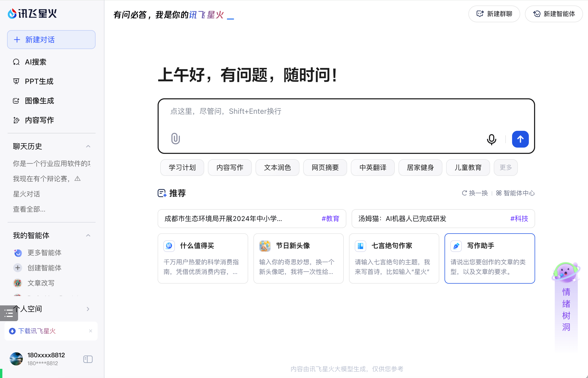Dismiss the 下载讯飞星火 banner
Image resolution: width=588 pixels, height=378 pixels.
[x=91, y=331]
